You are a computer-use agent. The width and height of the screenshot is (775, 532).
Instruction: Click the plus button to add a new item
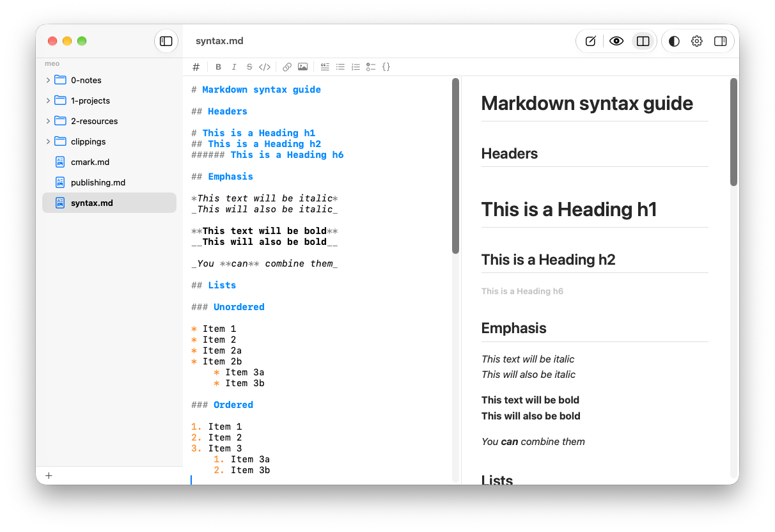tap(49, 476)
